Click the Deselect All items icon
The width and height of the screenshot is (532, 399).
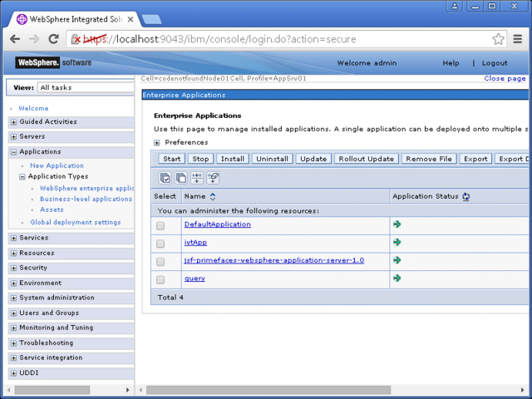coord(180,178)
